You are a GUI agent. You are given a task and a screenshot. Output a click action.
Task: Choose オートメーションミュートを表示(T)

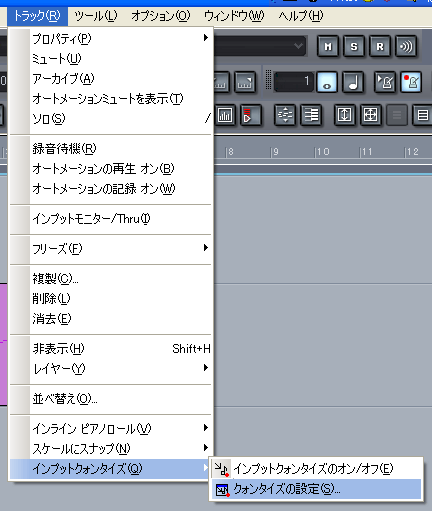(x=111, y=98)
